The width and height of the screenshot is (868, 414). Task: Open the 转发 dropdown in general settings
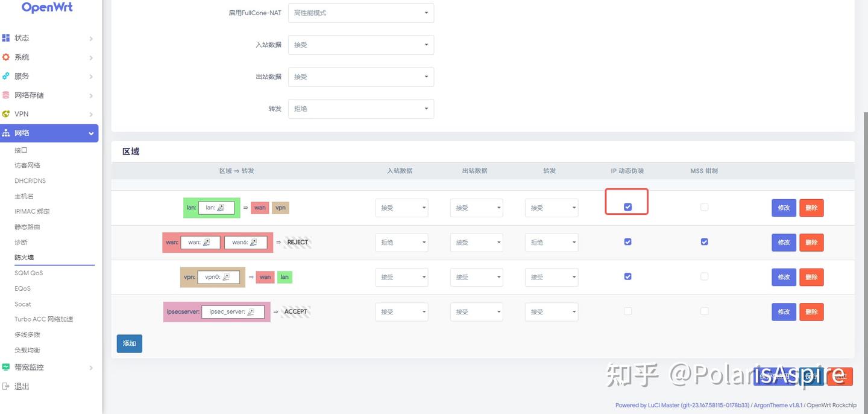tap(361, 109)
